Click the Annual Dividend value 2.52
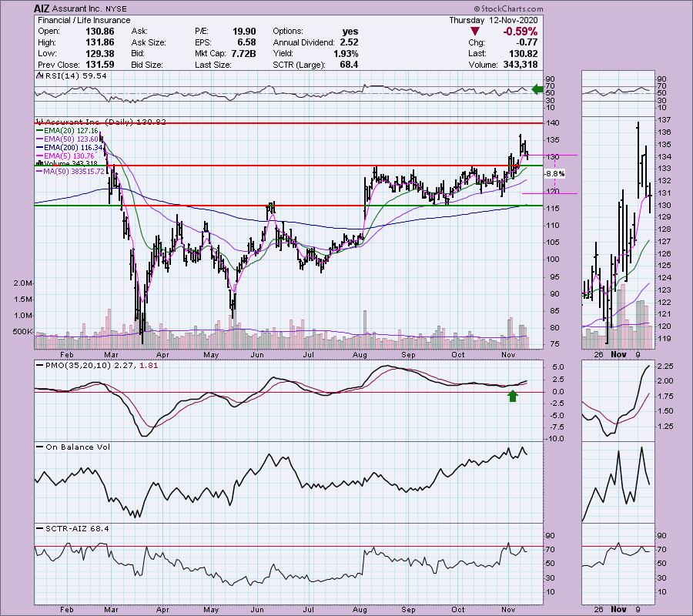 point(349,42)
